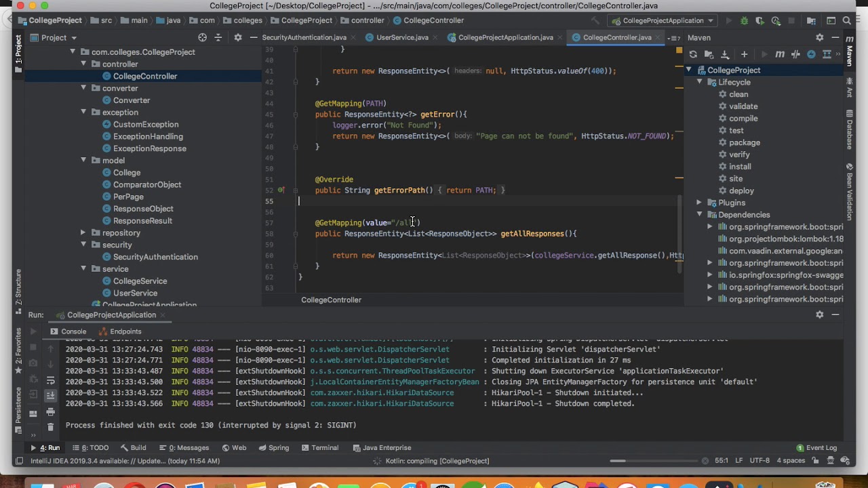Click Execute Maven Goal icon
This screenshot has height=488, width=868.
[780, 54]
